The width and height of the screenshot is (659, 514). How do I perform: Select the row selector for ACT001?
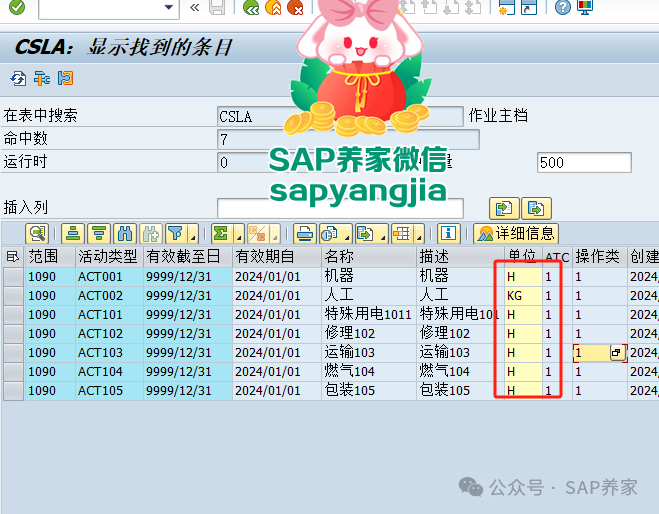(13, 277)
